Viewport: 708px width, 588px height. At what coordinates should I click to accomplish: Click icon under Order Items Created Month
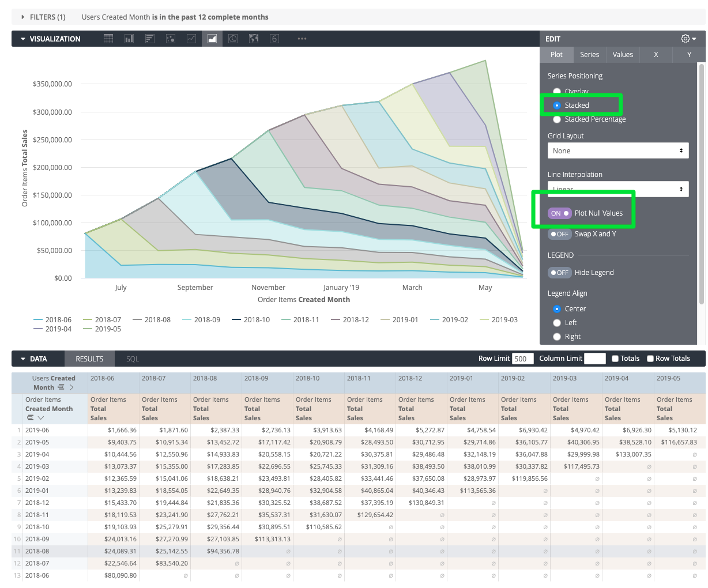[30, 418]
